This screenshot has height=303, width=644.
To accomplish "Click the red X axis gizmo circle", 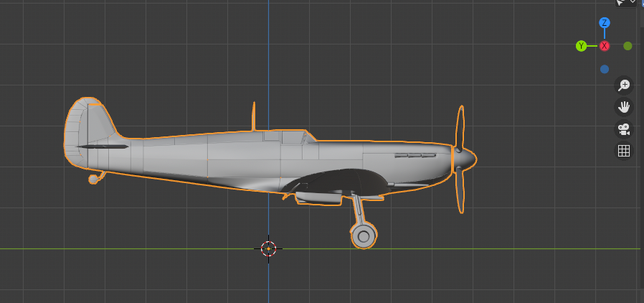I will pos(604,46).
